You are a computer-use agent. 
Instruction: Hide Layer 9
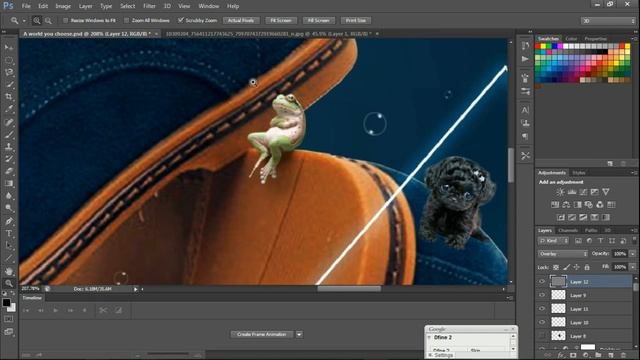point(542,295)
